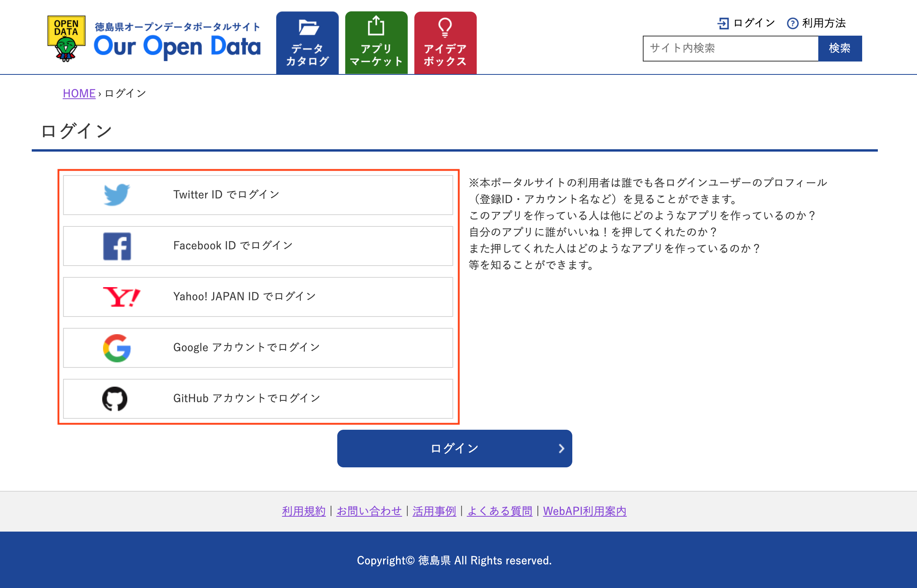Viewport: 917px width, 588px height.
Task: Click the Yahoo! JAPAN logo icon
Action: tap(121, 297)
